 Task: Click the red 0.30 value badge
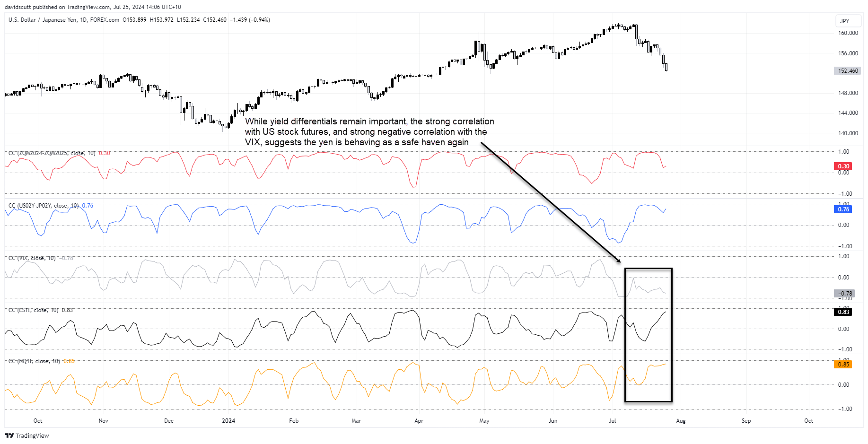(x=843, y=166)
